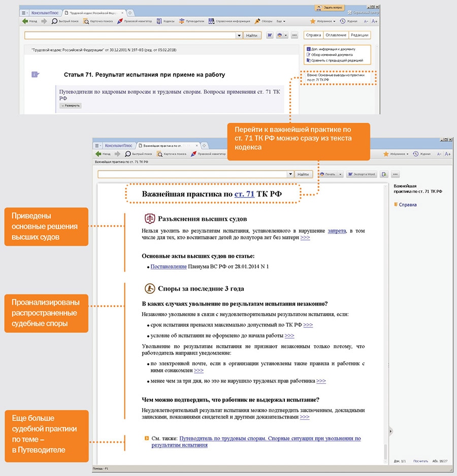
Task: Open main menu button in bottom window
Action: pos(97,146)
